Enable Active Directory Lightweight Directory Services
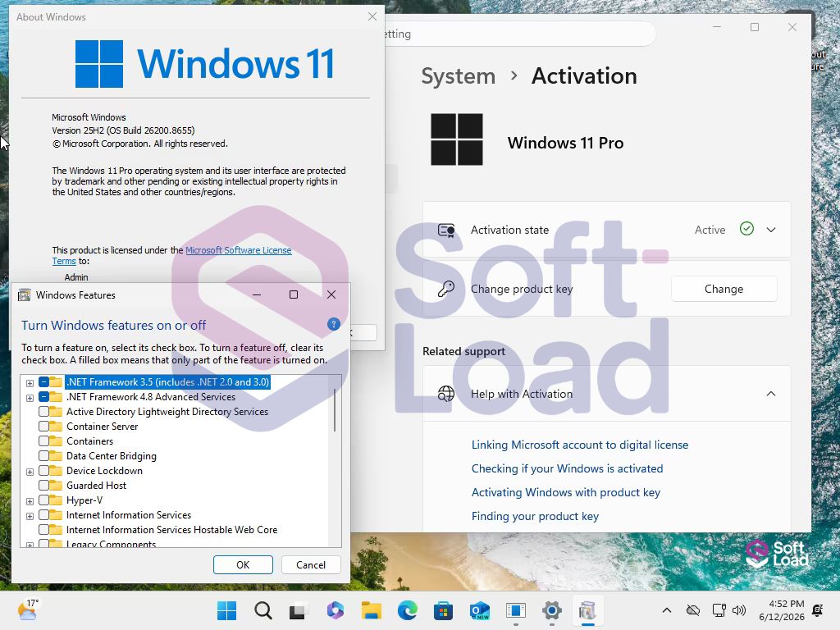The height and width of the screenshot is (630, 840). [44, 412]
